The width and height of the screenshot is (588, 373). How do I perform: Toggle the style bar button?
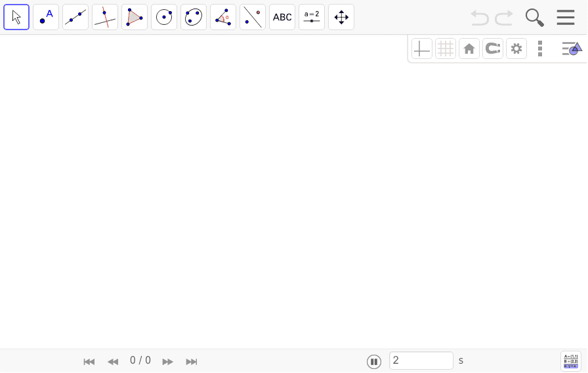(x=572, y=49)
